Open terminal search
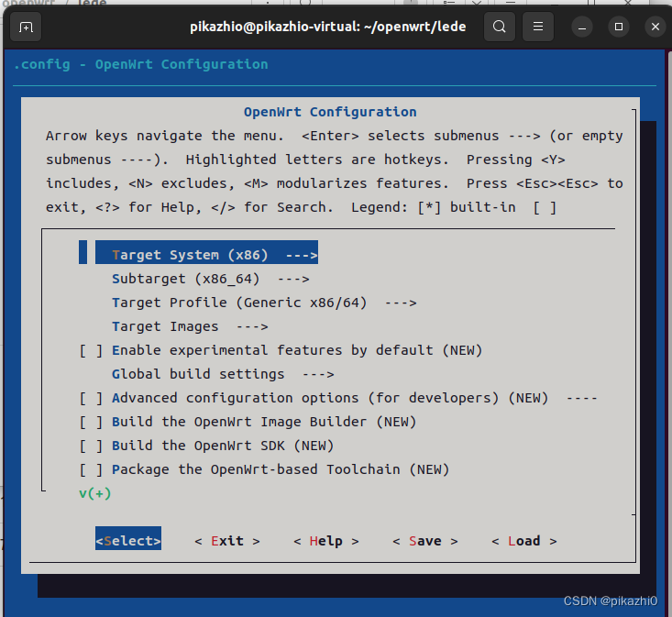Viewport: 672px width, 617px height. (x=499, y=27)
